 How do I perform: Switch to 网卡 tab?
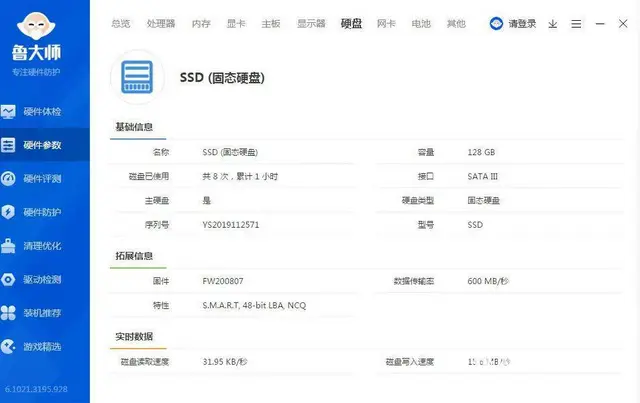tap(386, 24)
